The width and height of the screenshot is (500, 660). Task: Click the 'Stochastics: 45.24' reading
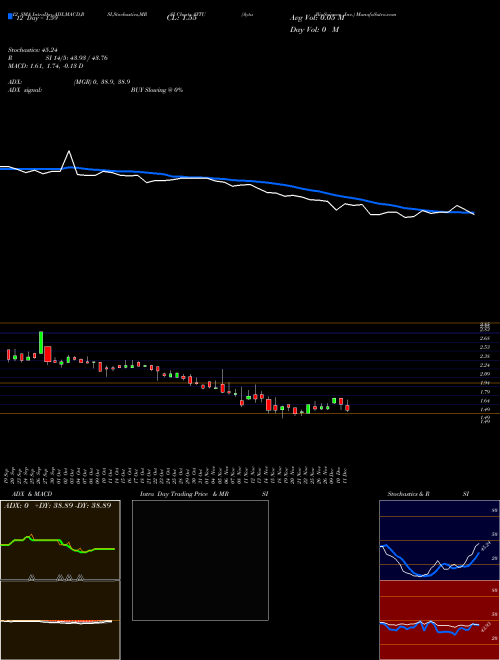pos(32,50)
